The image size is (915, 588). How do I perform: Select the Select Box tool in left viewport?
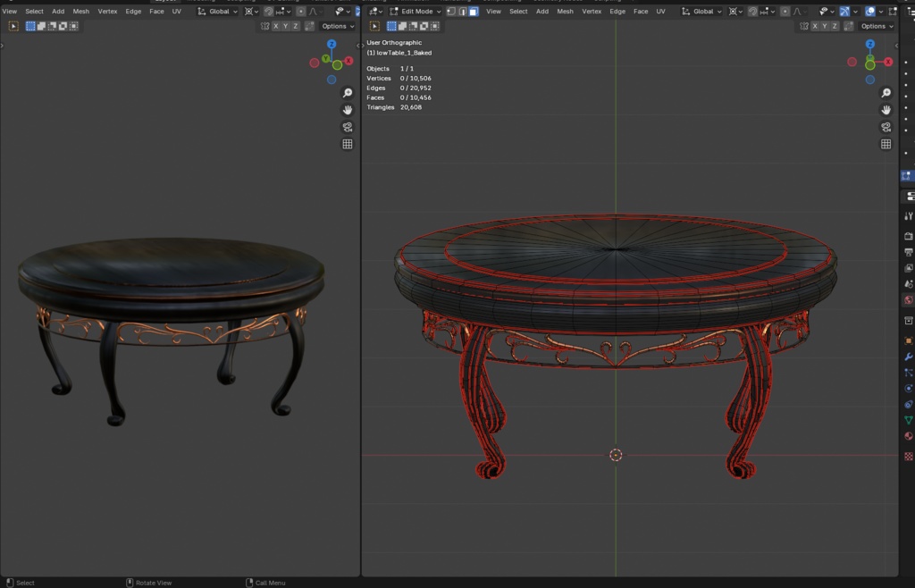pos(13,26)
